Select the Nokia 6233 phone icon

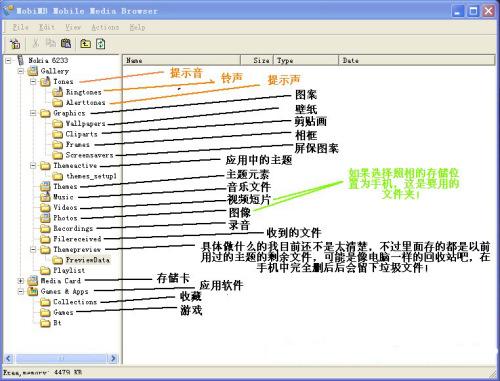point(21,60)
